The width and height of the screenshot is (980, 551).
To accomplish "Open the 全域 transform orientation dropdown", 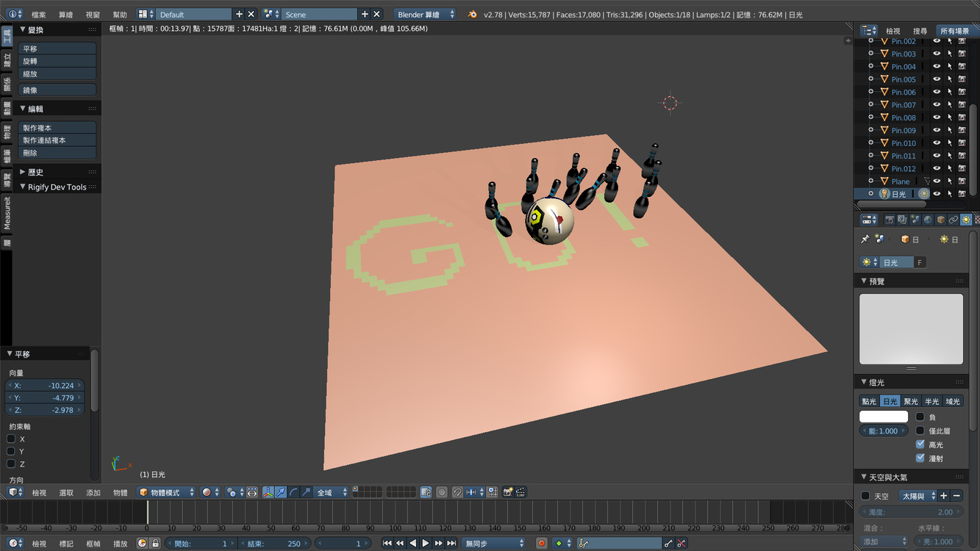I will click(332, 493).
